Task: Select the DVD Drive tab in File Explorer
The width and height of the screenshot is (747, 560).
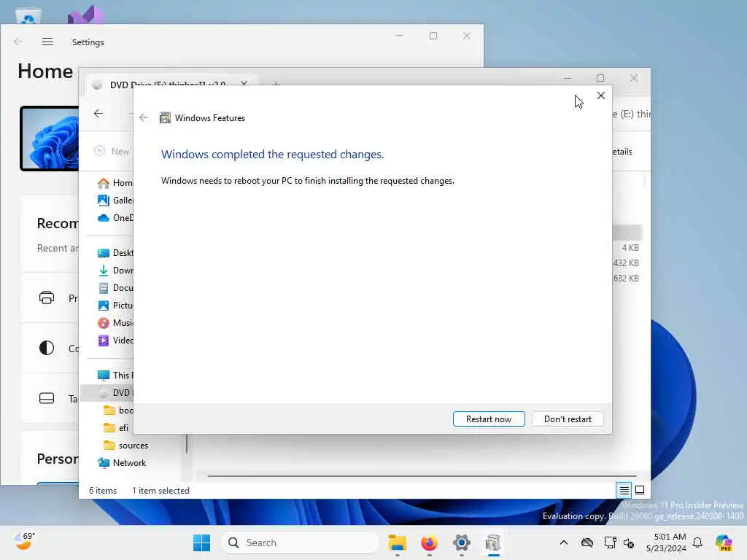Action: pos(168,85)
